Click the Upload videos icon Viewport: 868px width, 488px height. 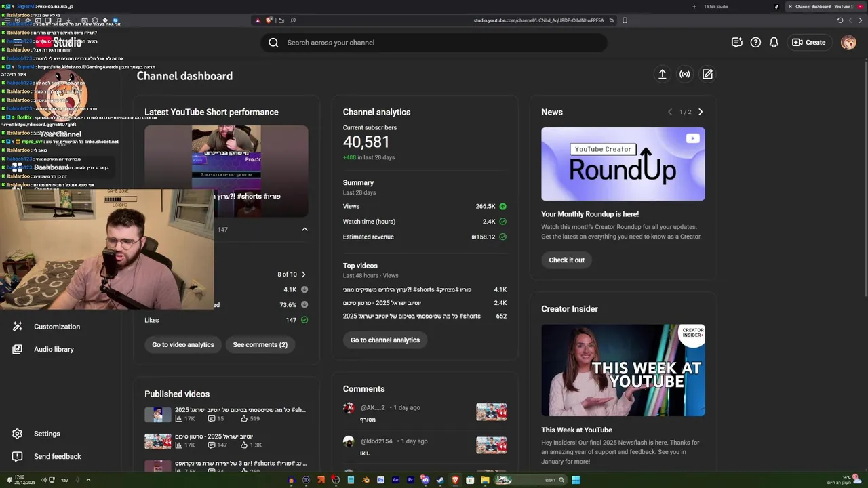[663, 75]
